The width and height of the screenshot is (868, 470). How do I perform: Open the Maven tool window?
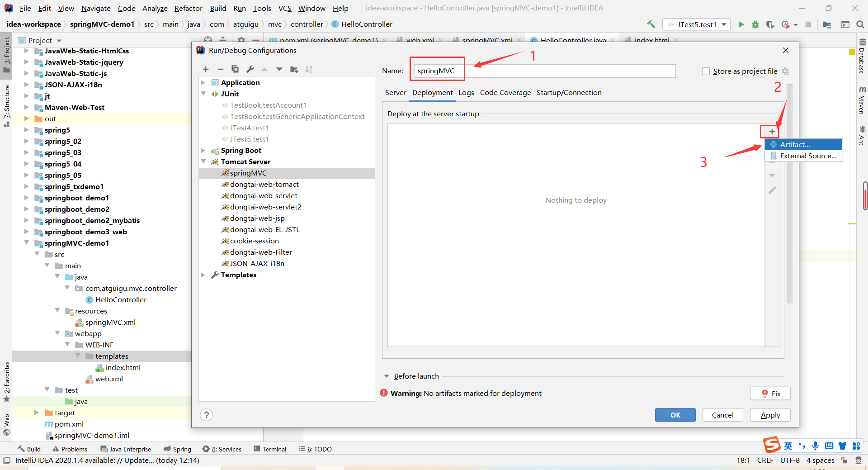[x=862, y=100]
